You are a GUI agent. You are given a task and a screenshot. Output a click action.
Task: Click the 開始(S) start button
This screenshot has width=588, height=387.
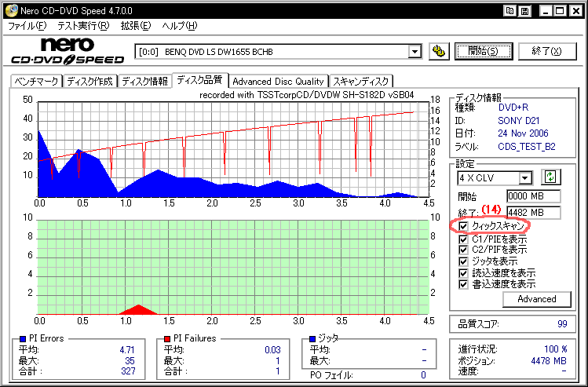coord(484,51)
